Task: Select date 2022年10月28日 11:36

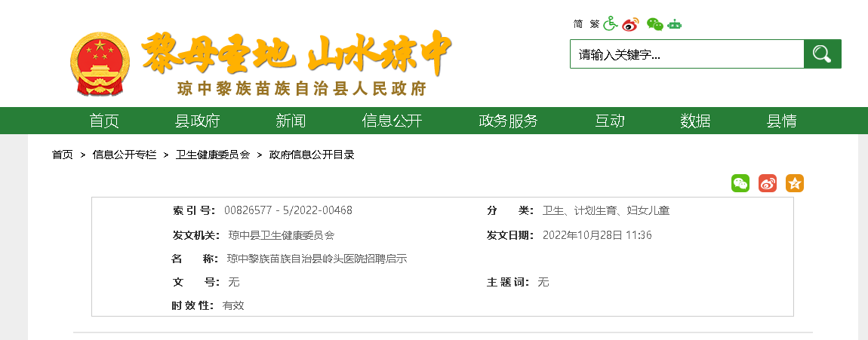Action: point(597,235)
